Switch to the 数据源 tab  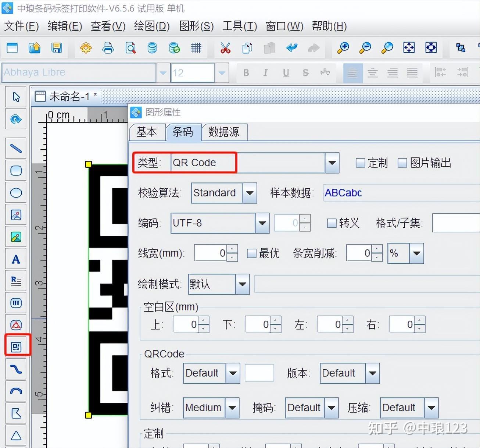click(224, 132)
